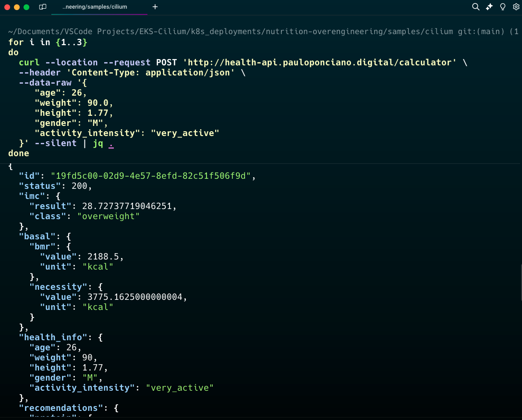Click the "overweight" class value
The height and width of the screenshot is (420, 522).
(x=108, y=216)
